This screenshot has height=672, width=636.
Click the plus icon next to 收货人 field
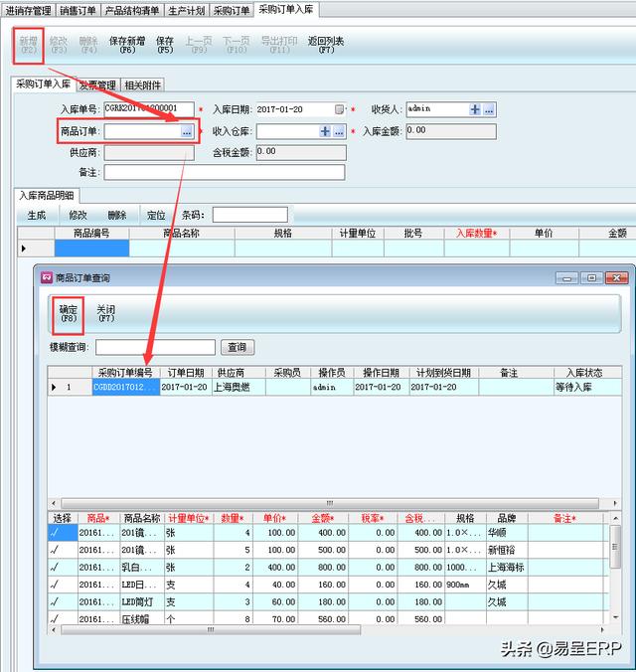pos(475,109)
